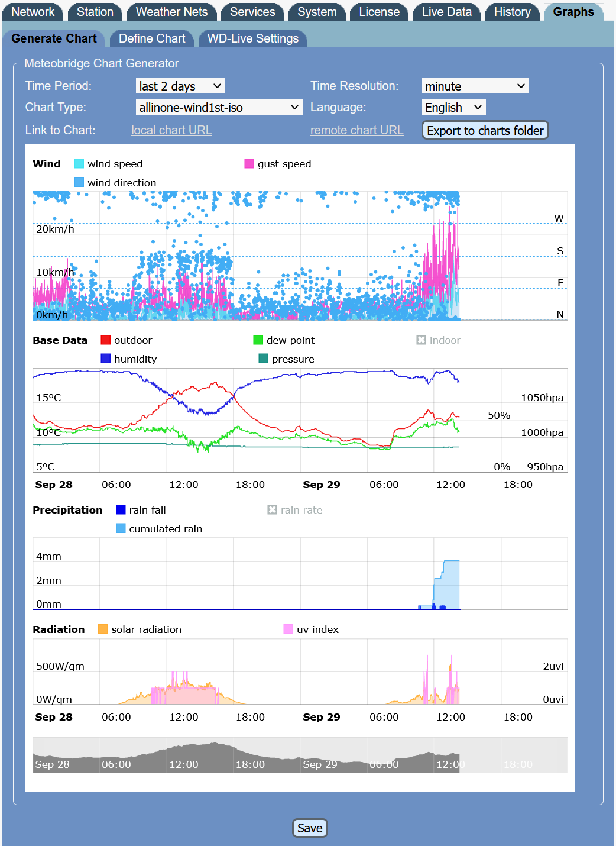Viewport: 616px width, 846px height.
Task: Click wind direction legend square
Action: pyautogui.click(x=79, y=183)
